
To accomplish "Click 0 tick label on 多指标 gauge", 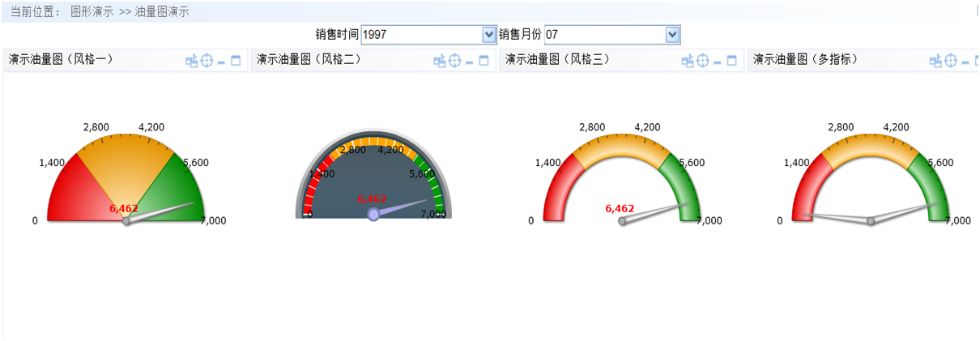I will click(x=779, y=220).
